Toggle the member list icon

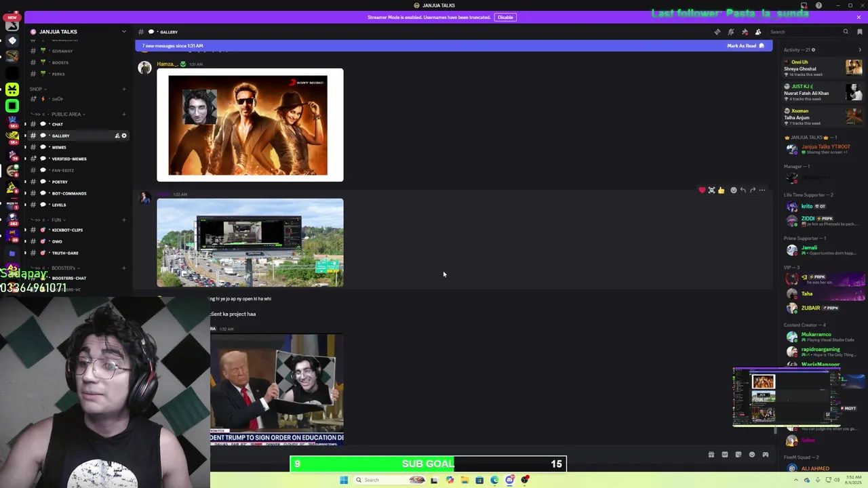758,32
